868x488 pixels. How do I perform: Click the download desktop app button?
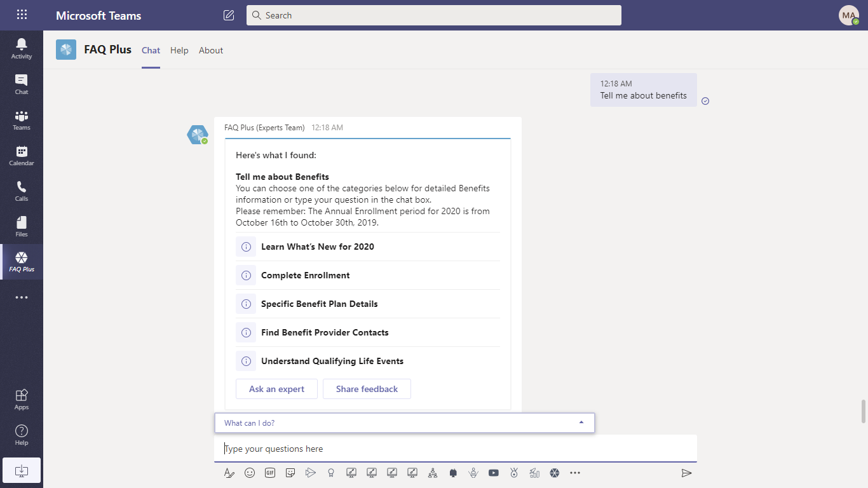click(22, 470)
